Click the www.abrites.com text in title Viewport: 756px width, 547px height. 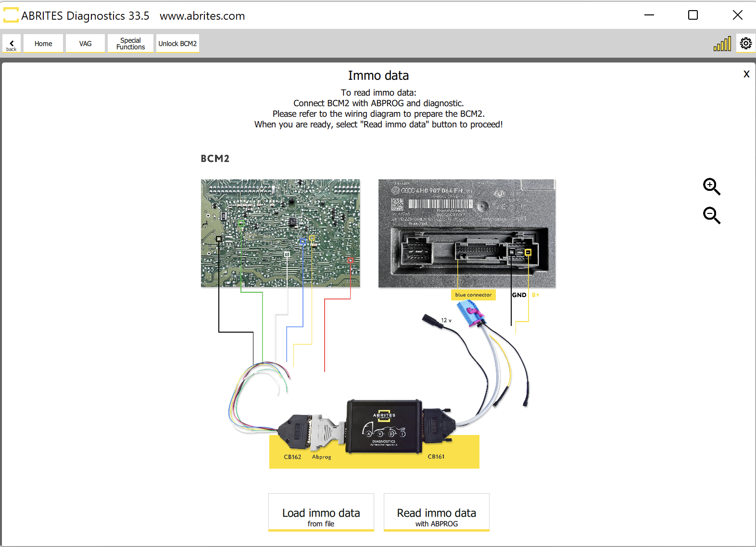click(x=202, y=16)
